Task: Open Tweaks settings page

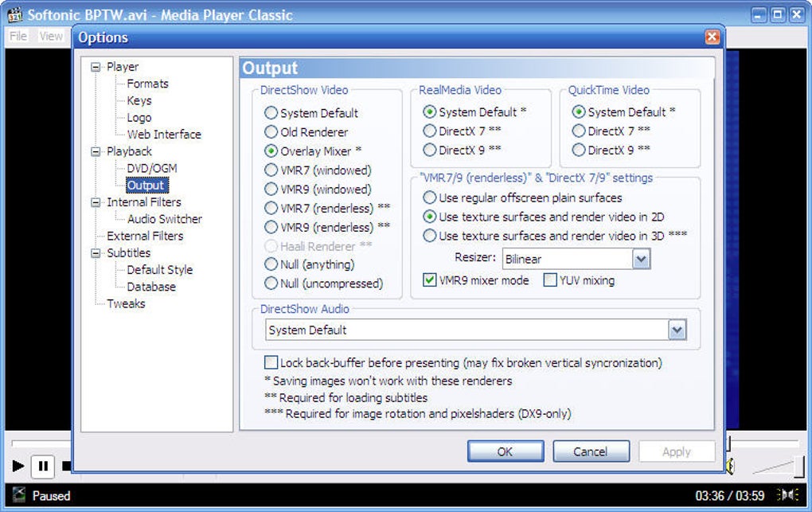Action: (126, 303)
